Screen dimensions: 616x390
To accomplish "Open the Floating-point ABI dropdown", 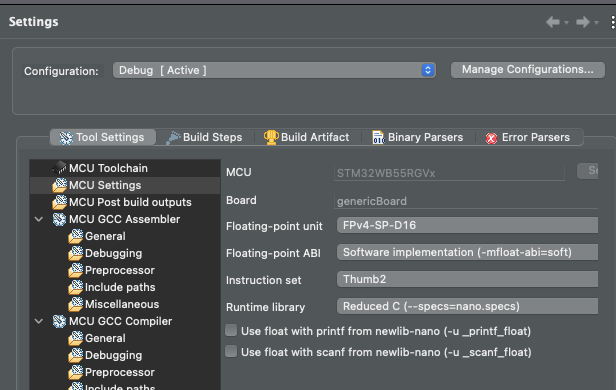I will [468, 252].
